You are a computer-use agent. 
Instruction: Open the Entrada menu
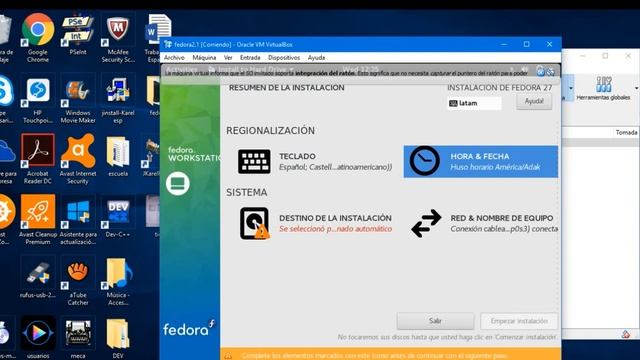pos(250,58)
